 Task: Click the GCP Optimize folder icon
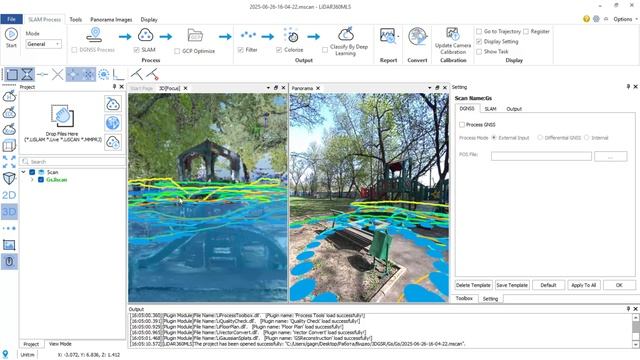pyautogui.click(x=195, y=36)
